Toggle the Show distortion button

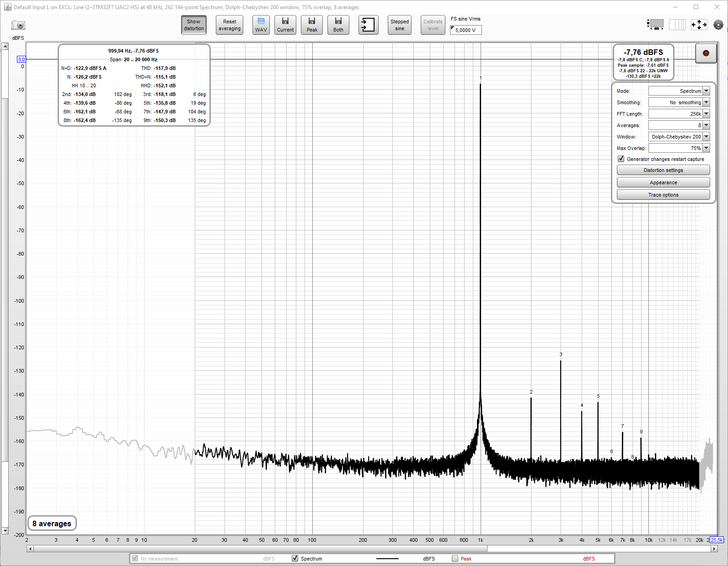coord(194,25)
